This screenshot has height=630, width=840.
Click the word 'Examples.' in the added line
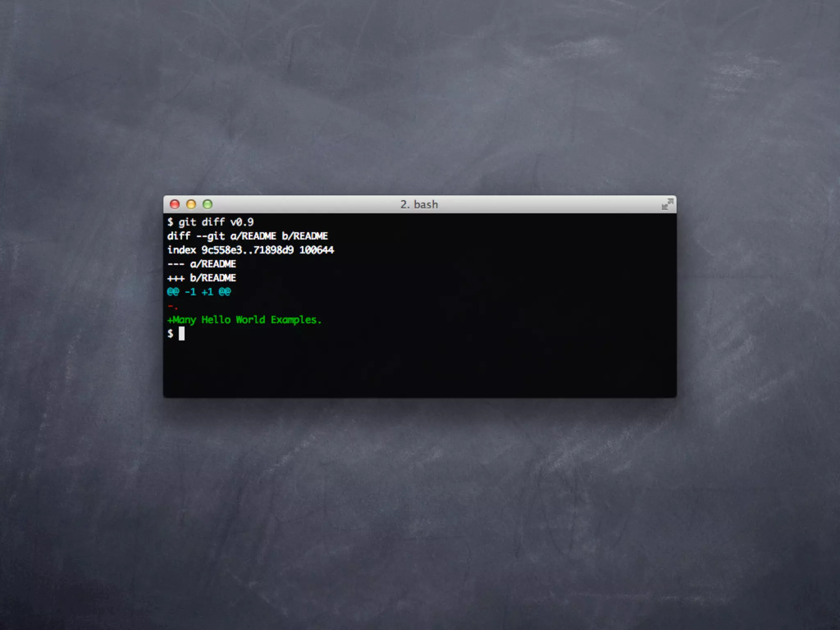(296, 320)
